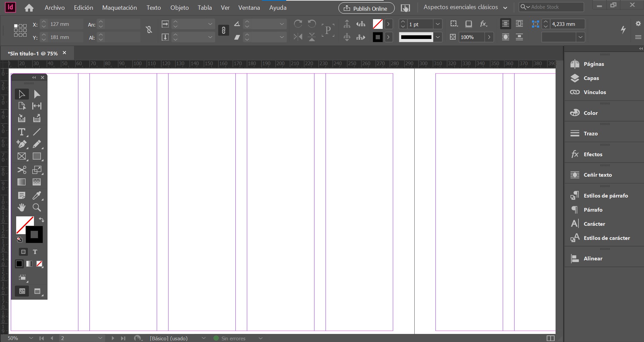Open the zoom level dropdown at 50%
Viewport: 644px width, 342px height.
coord(31,338)
